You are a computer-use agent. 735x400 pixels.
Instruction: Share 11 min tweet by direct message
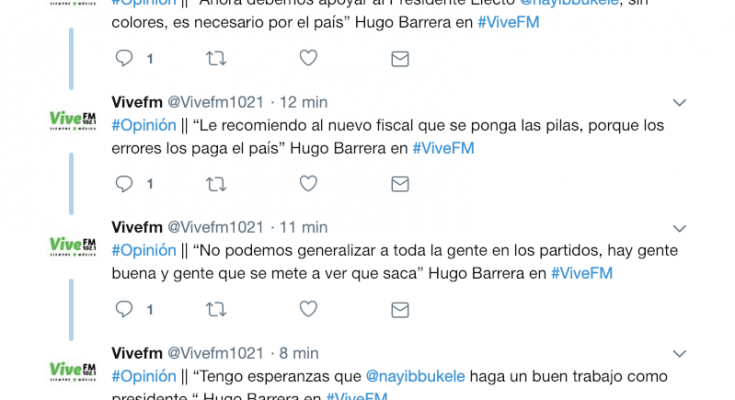tap(400, 310)
